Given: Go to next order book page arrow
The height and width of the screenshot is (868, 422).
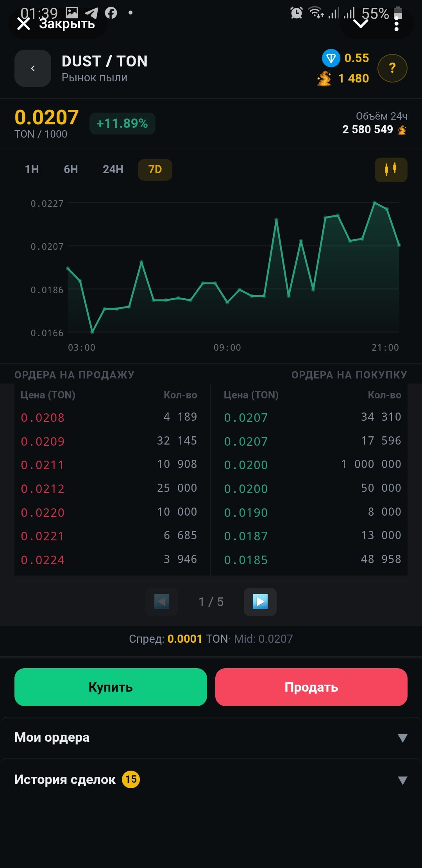Looking at the screenshot, I should pos(260,602).
